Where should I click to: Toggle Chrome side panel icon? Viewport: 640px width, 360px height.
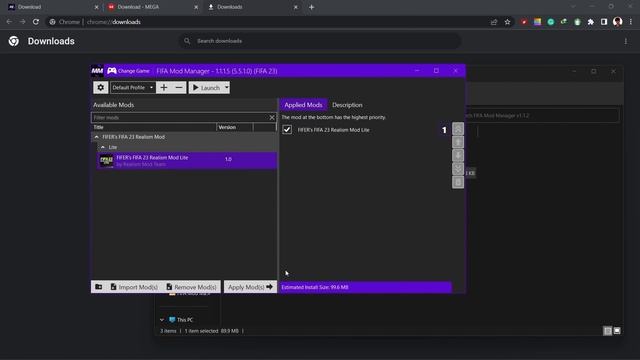[604, 22]
